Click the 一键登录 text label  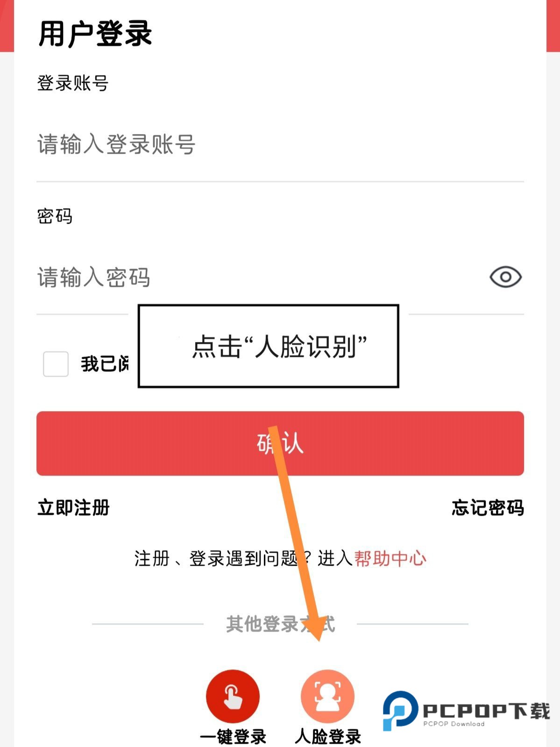(233, 737)
